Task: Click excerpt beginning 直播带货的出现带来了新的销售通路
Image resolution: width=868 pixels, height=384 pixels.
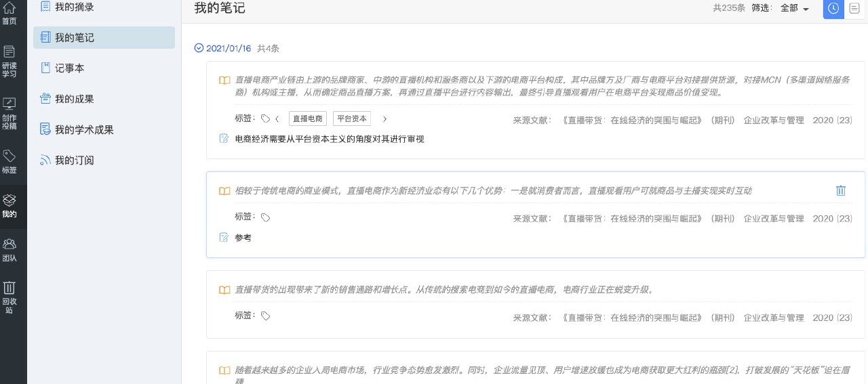Action: pyautogui.click(x=445, y=290)
